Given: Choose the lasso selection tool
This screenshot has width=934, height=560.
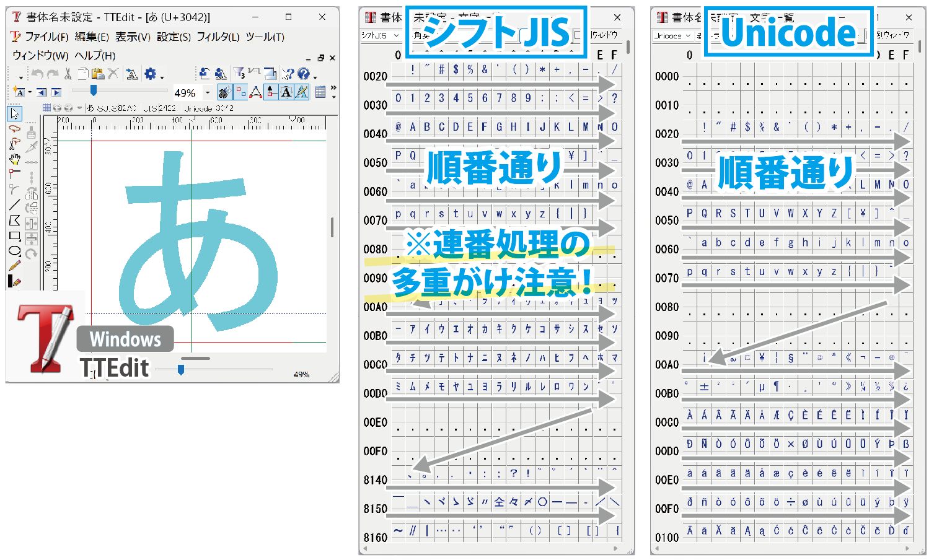Looking at the screenshot, I should [x=15, y=129].
